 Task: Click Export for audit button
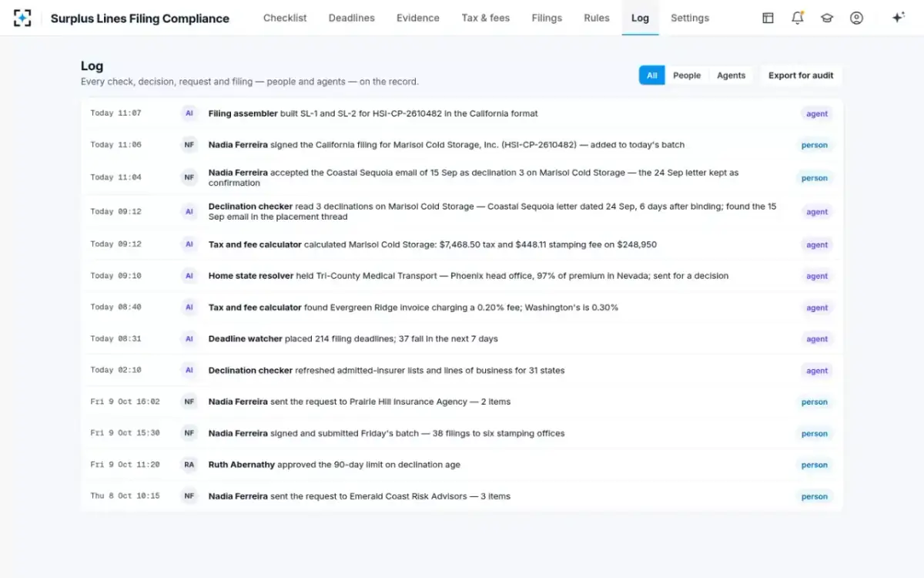pyautogui.click(x=801, y=76)
